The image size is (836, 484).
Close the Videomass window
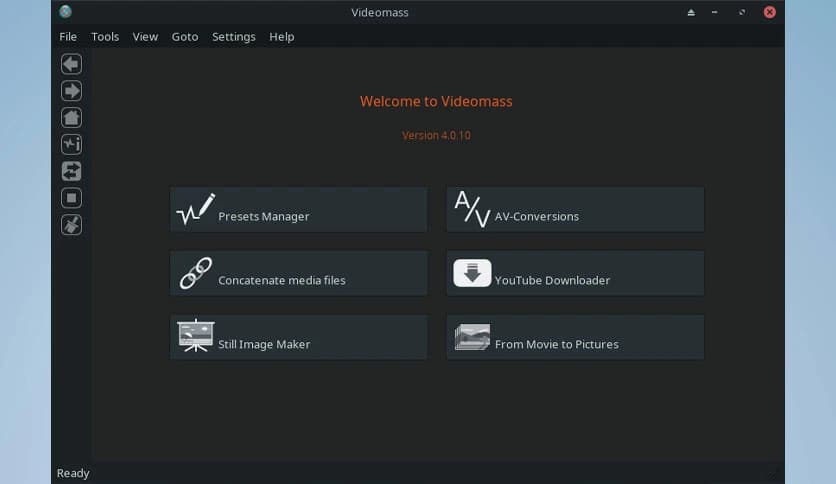click(769, 12)
